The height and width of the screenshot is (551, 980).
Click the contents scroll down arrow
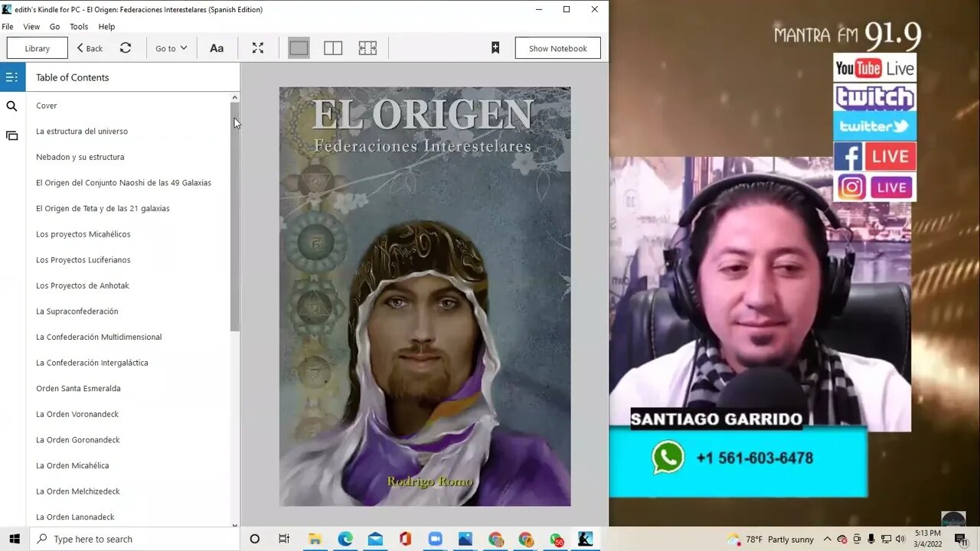pyautogui.click(x=235, y=524)
